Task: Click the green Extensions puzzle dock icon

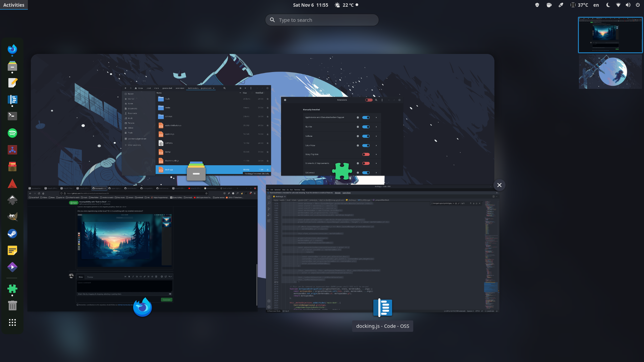Action: (12, 289)
